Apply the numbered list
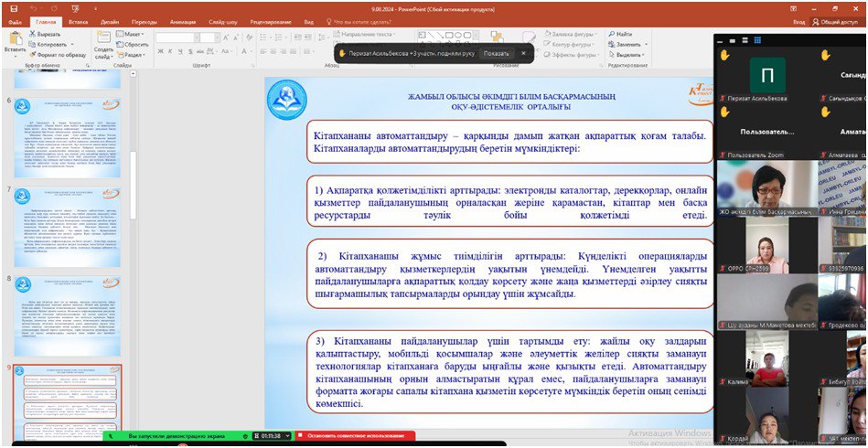Screen dimensions: 868x448 point(279,37)
